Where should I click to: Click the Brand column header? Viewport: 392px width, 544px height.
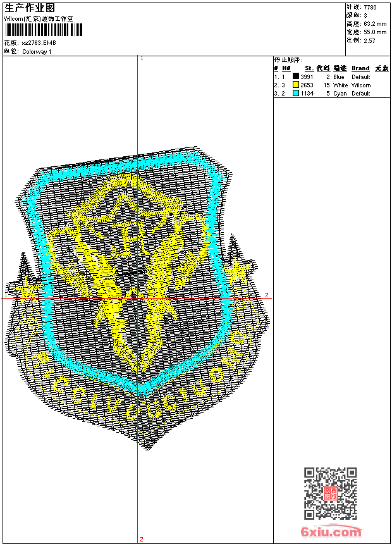(361, 68)
